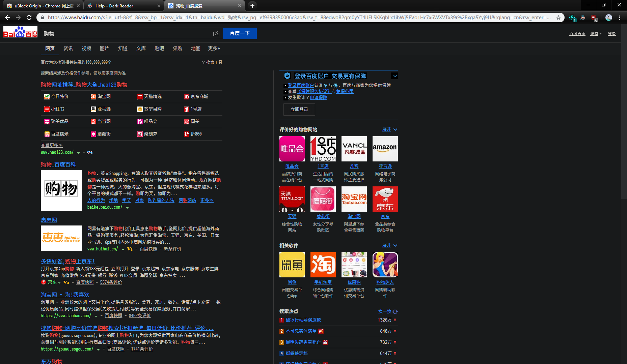Open dropdown arrow next to www.huihui.cn/

[123, 249]
